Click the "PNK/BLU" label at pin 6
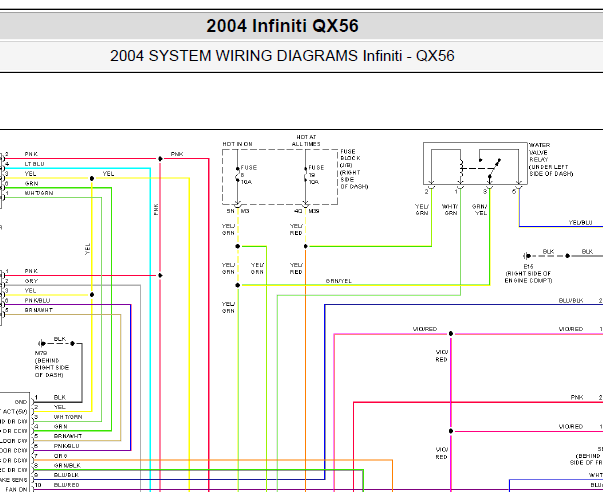This screenshot has width=603, height=492. 66,446
